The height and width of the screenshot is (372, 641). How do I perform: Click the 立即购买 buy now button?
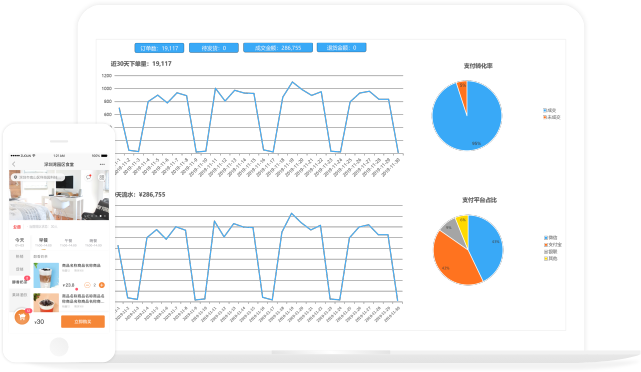point(83,321)
